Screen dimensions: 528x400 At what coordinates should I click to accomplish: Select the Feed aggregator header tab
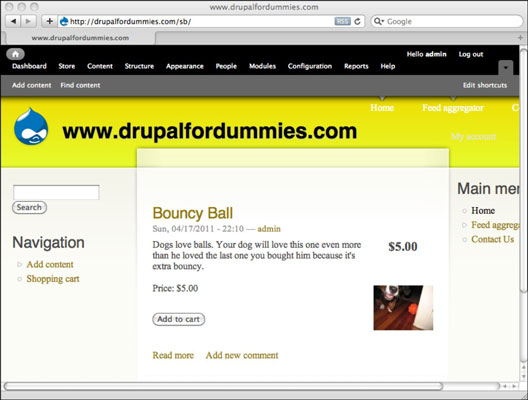(x=453, y=108)
